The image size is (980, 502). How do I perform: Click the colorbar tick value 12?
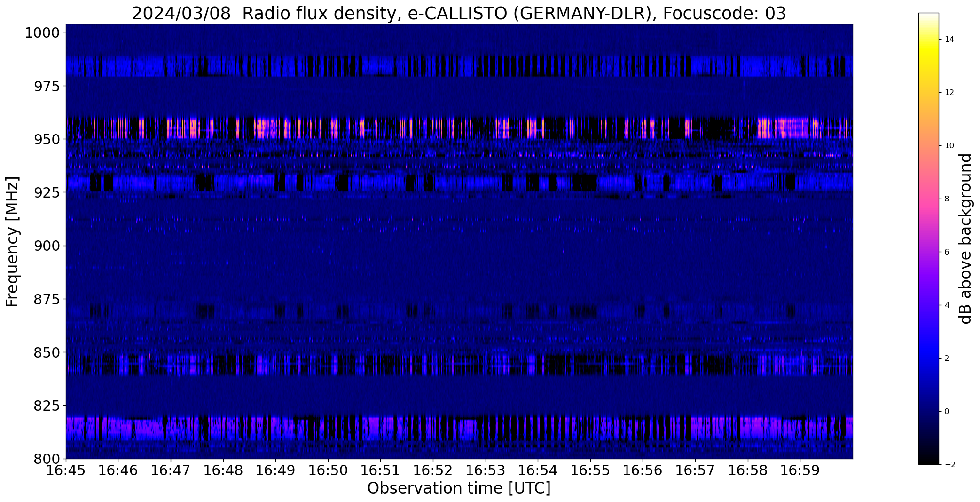pyautogui.click(x=949, y=93)
